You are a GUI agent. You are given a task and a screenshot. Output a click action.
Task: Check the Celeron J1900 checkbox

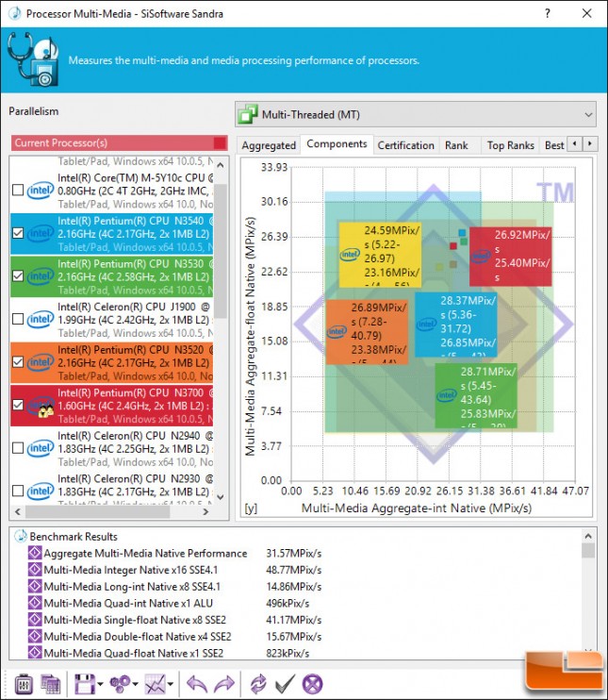(18, 319)
